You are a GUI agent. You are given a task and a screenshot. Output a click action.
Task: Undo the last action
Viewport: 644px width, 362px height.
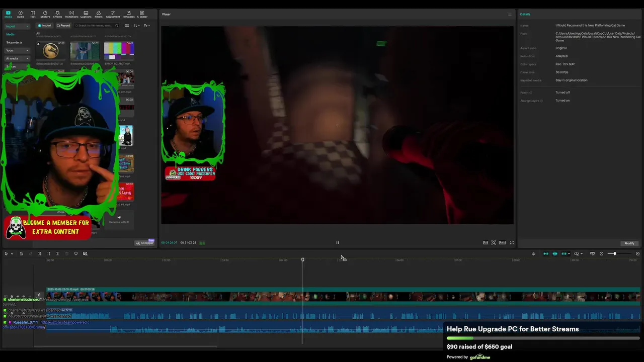click(21, 254)
